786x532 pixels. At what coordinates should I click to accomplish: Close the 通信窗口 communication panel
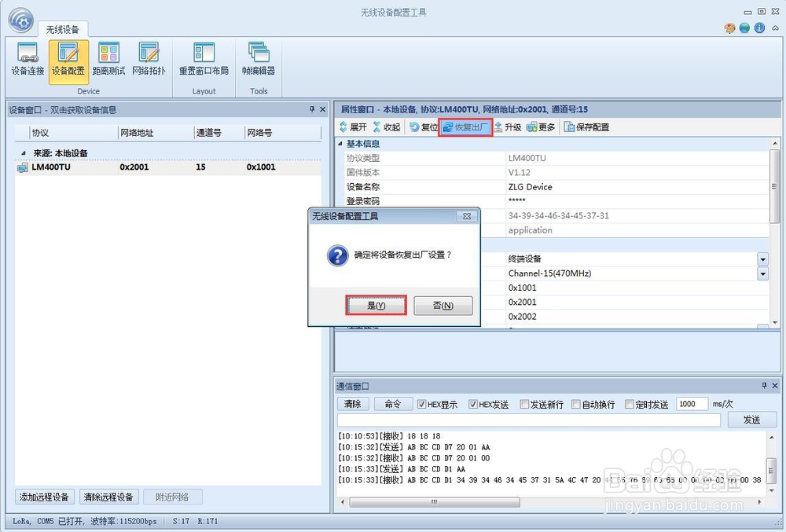click(x=775, y=385)
